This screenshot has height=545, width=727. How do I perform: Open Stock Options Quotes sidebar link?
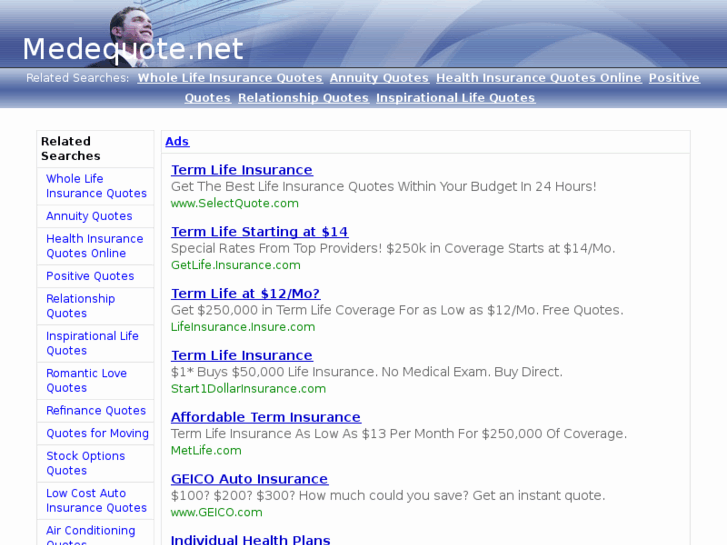85,463
